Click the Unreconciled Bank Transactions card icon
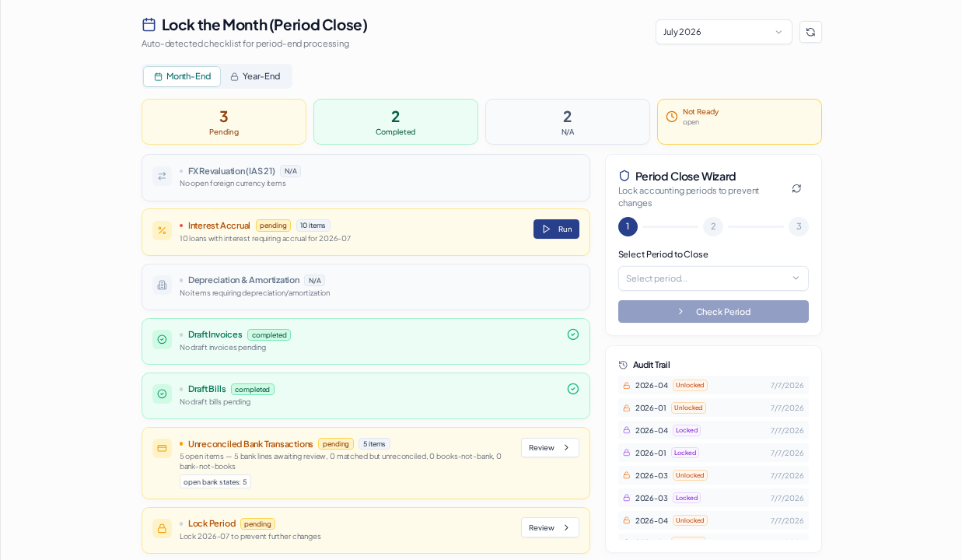The width and height of the screenshot is (962, 560). point(162,448)
